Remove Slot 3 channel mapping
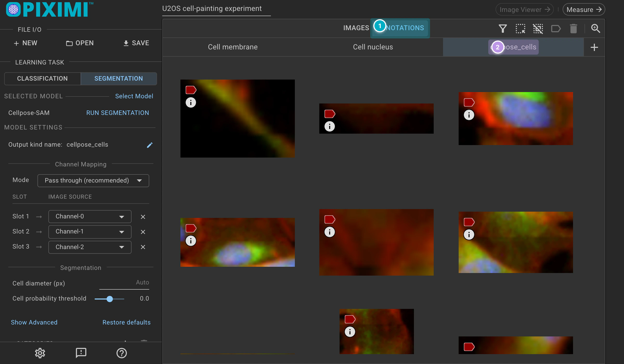The height and width of the screenshot is (364, 624). (143, 247)
